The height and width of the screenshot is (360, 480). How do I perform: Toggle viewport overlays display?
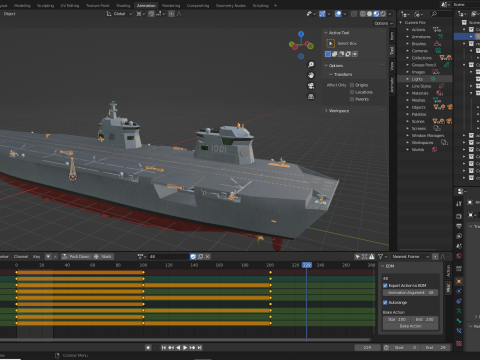click(x=338, y=14)
